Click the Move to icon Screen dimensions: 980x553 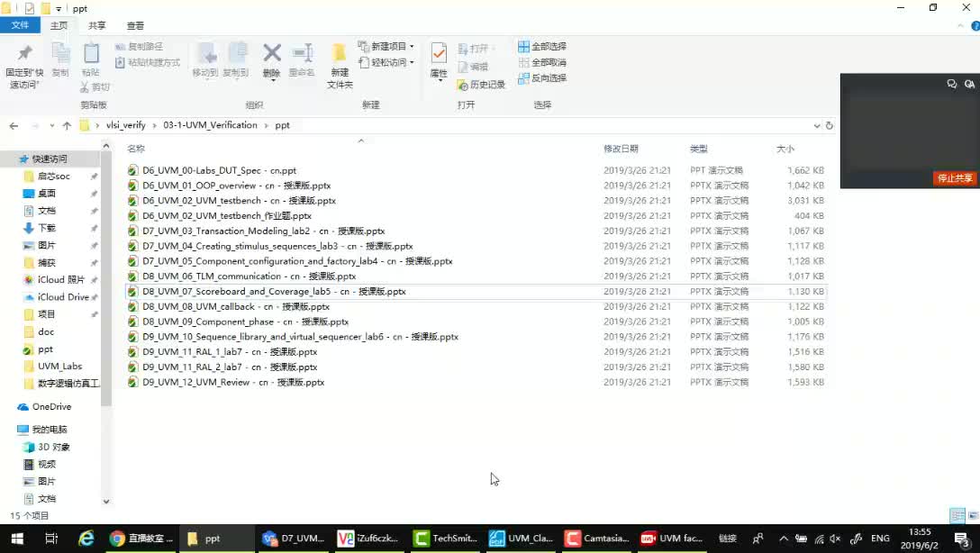click(205, 54)
